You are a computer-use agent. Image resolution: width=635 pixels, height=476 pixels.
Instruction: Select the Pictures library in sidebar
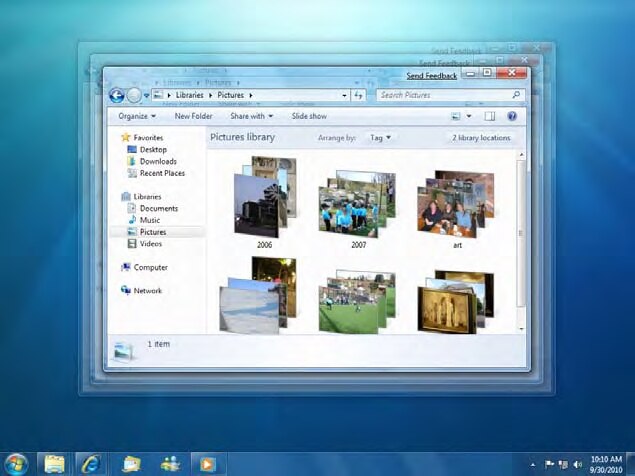coord(153,232)
